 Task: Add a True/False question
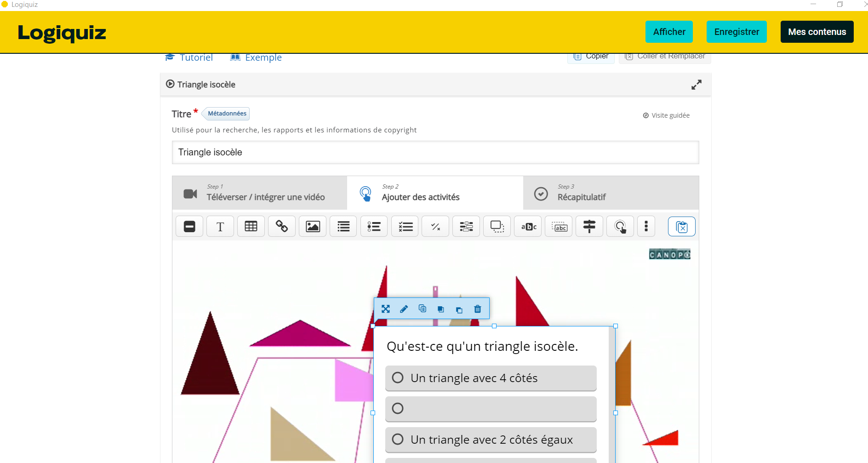coord(436,227)
